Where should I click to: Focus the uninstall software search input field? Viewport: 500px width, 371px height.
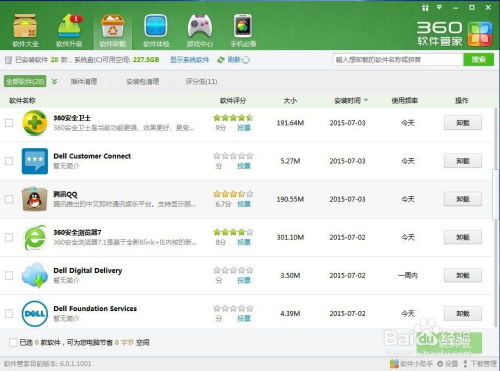pos(398,60)
